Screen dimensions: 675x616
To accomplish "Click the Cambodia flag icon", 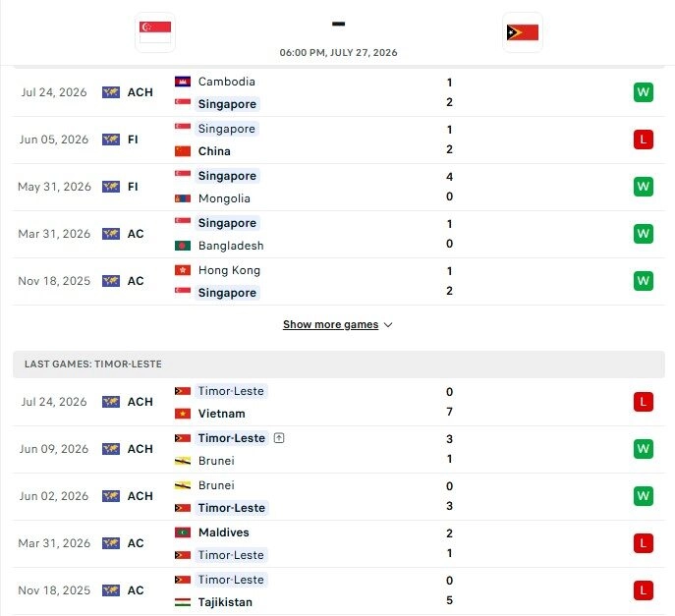I will click(x=183, y=82).
